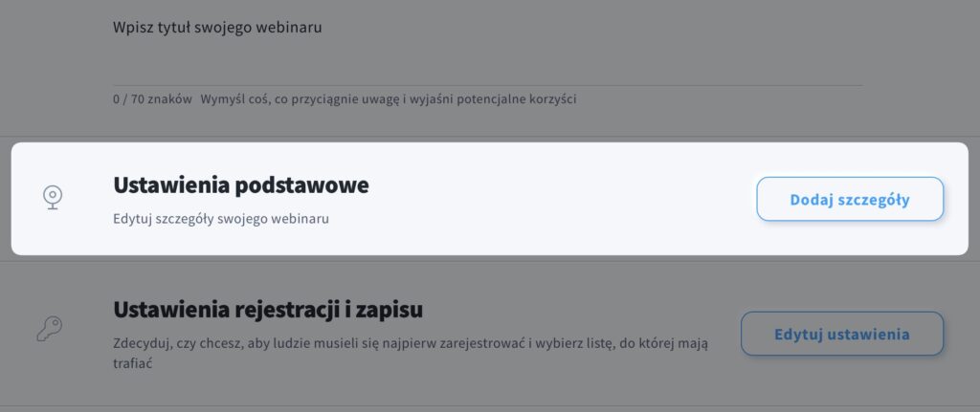Select the Ustawienia rejestracji i zapisu heading
Image resolution: width=980 pixels, height=412 pixels.
(x=268, y=310)
